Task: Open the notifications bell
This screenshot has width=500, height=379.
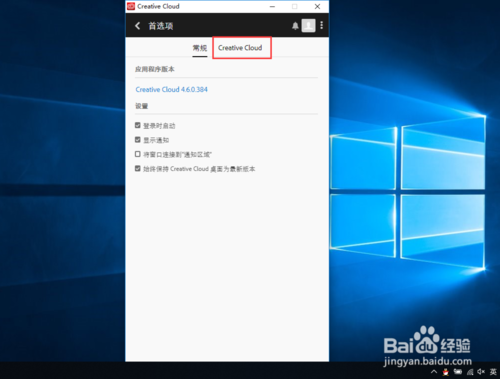Action: click(295, 26)
